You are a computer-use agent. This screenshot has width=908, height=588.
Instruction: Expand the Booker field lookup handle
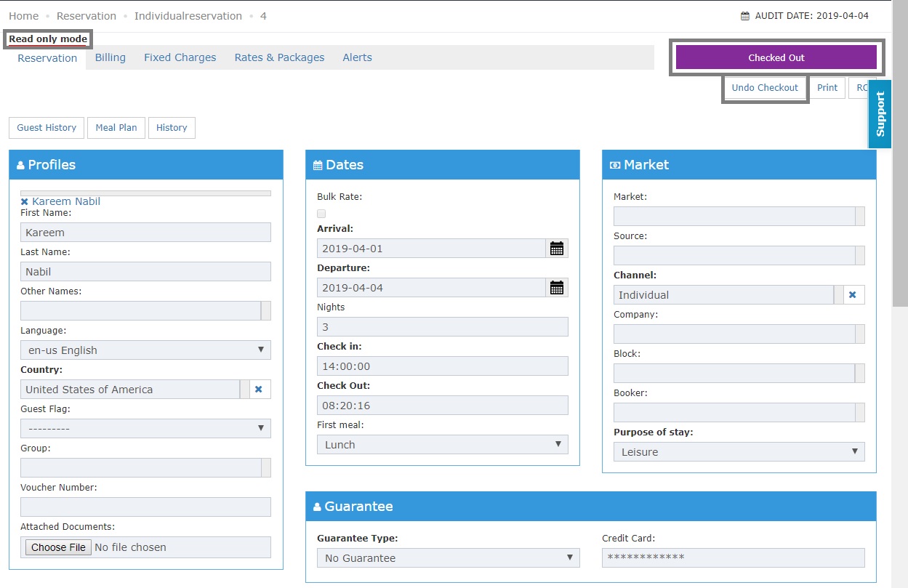tap(860, 413)
